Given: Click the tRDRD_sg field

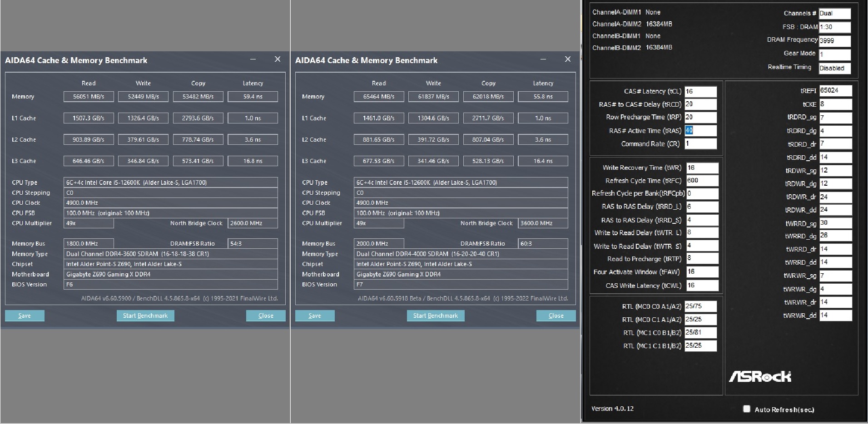Looking at the screenshot, I should tap(836, 118).
